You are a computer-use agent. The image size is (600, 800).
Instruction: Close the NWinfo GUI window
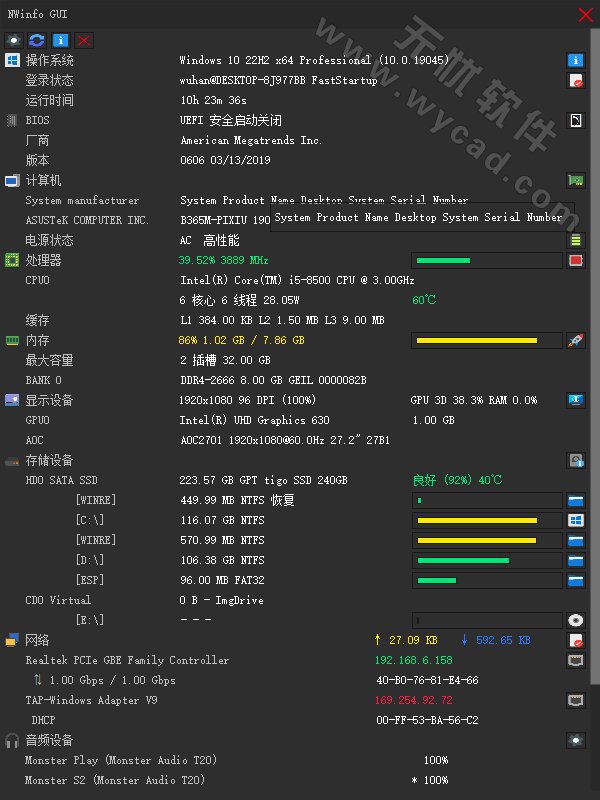tap(586, 14)
